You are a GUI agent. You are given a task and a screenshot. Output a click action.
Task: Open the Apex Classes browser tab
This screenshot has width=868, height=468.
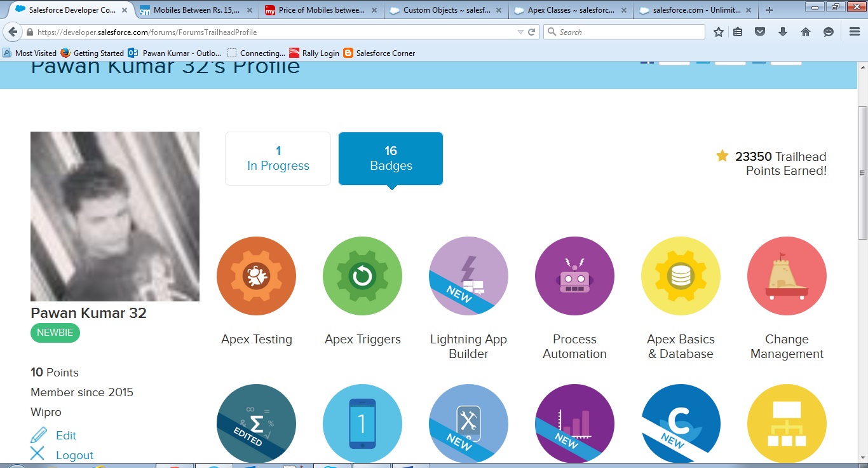pyautogui.click(x=571, y=10)
